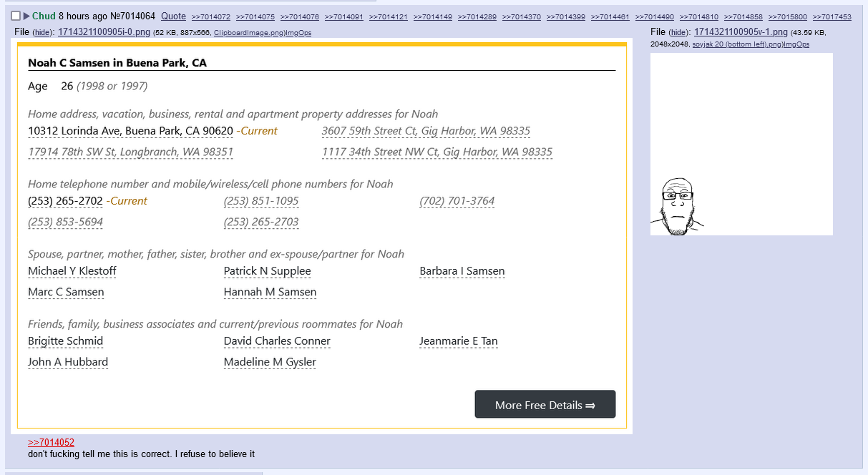Open reply backlink >>7014121

389,16
